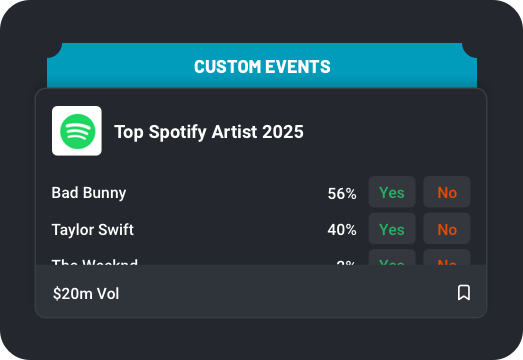Click Bad Bunny's 56% probability
Screen dimensions: 523x360
coord(342,193)
